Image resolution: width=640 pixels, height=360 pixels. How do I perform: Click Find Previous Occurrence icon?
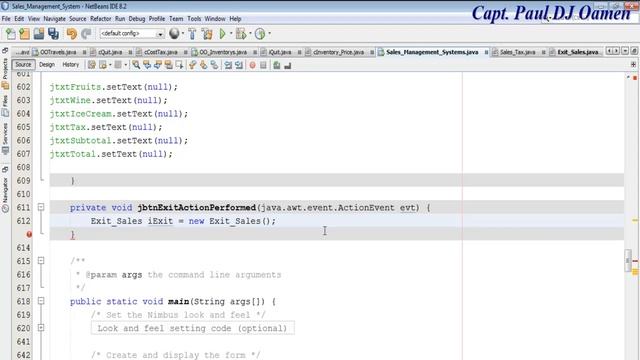point(147,65)
